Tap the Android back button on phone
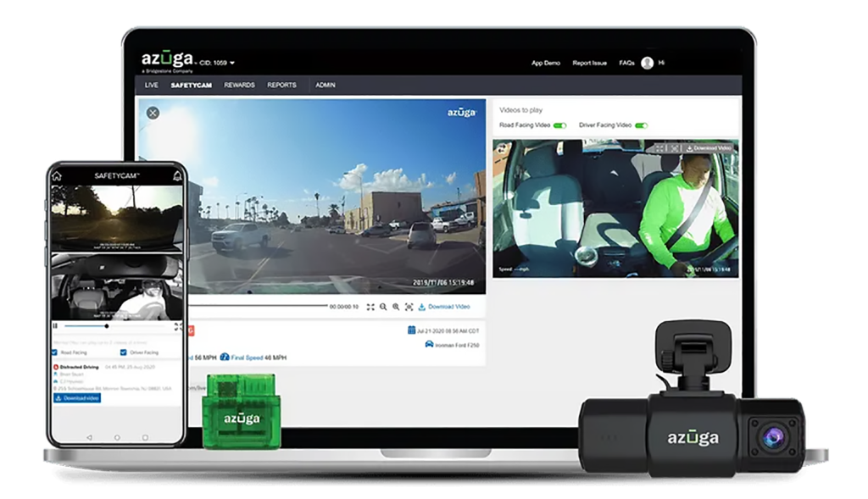The height and width of the screenshot is (499, 868). (89, 438)
